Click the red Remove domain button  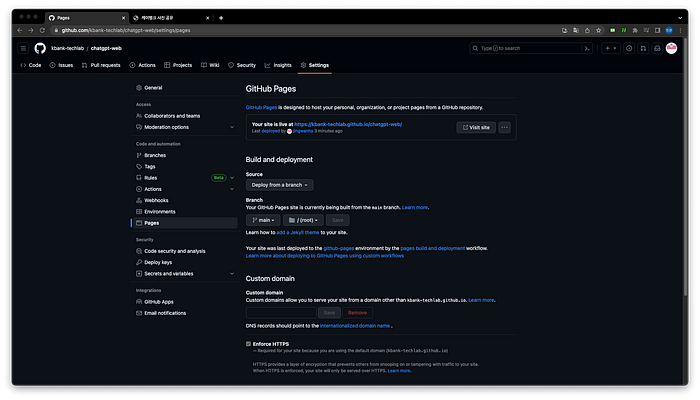pyautogui.click(x=357, y=312)
